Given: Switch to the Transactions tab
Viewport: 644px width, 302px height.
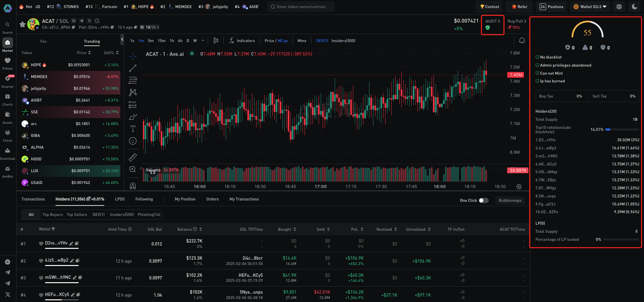Looking at the screenshot, I should (33, 199).
